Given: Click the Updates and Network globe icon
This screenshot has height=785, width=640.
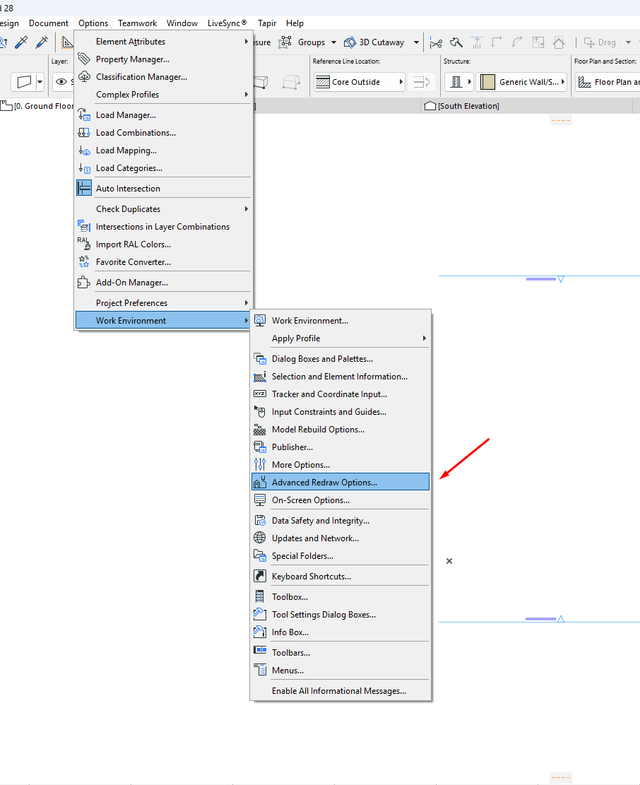Looking at the screenshot, I should click(x=260, y=538).
